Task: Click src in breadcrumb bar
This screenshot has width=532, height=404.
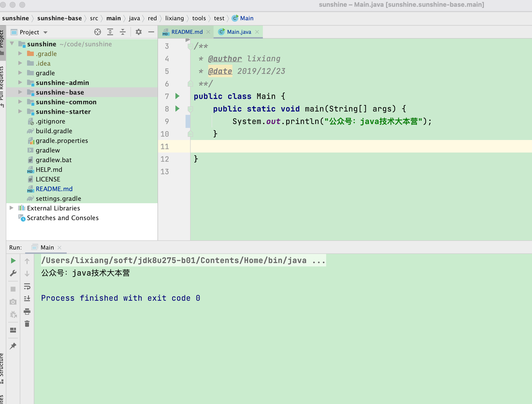Action: [x=94, y=18]
